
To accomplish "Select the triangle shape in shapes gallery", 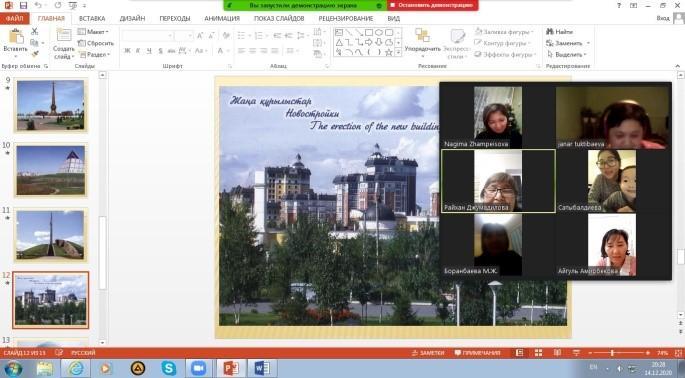I will pos(339,42).
